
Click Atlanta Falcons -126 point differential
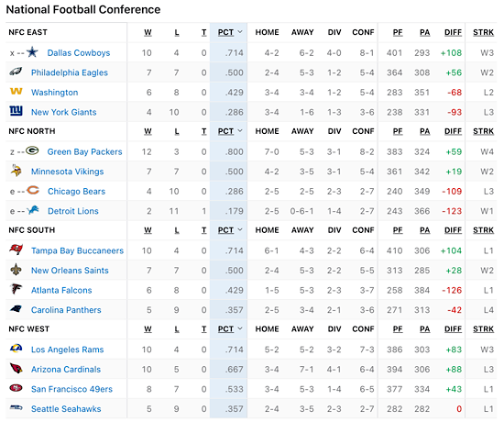tap(452, 290)
